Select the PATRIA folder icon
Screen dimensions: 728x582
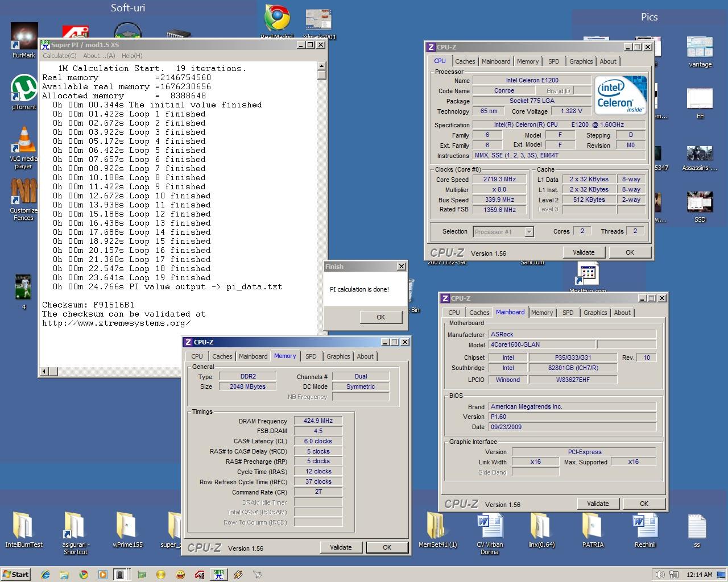click(593, 529)
